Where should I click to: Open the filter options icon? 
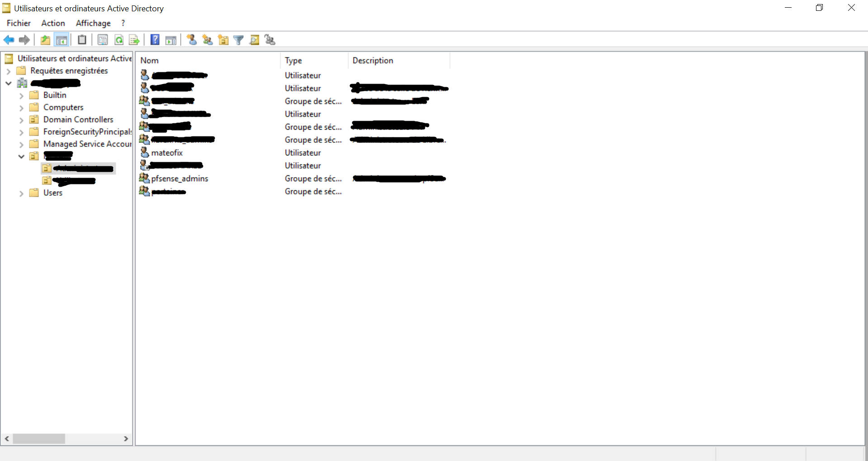pyautogui.click(x=239, y=40)
